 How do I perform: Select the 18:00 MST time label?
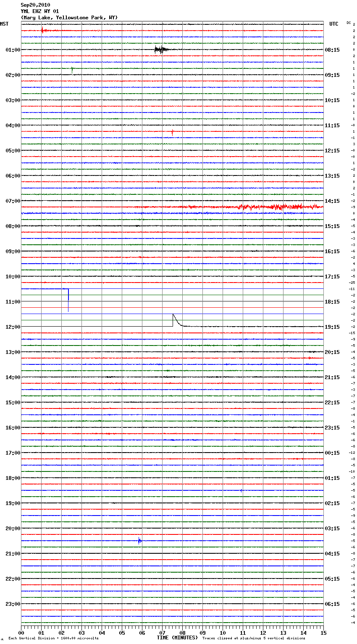[13, 478]
